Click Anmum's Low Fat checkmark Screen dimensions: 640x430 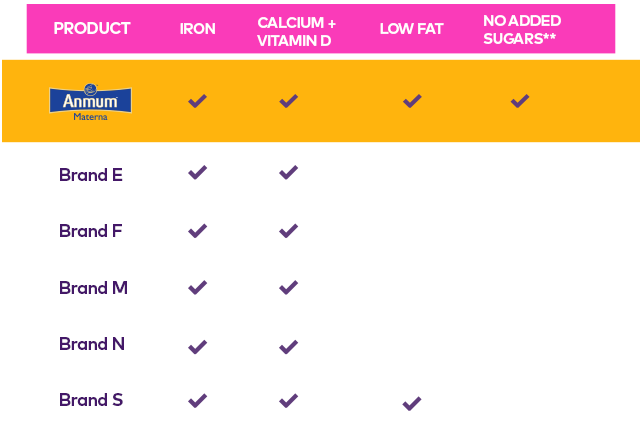click(412, 101)
